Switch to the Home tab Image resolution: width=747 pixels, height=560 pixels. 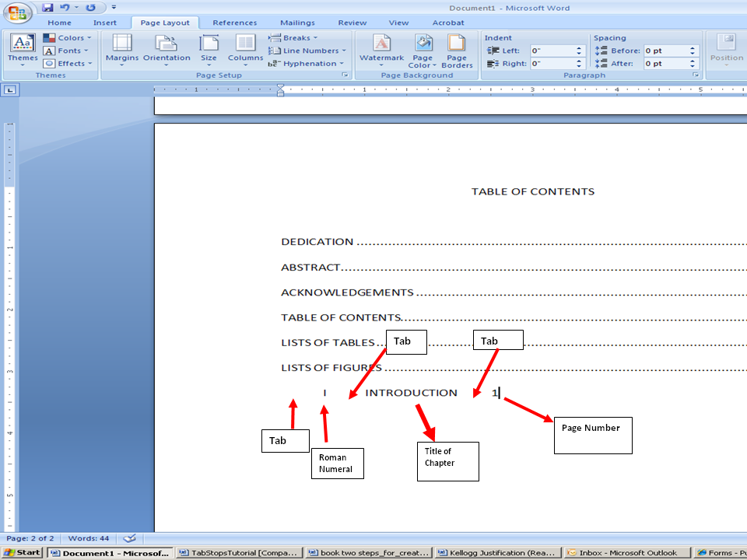pos(59,23)
